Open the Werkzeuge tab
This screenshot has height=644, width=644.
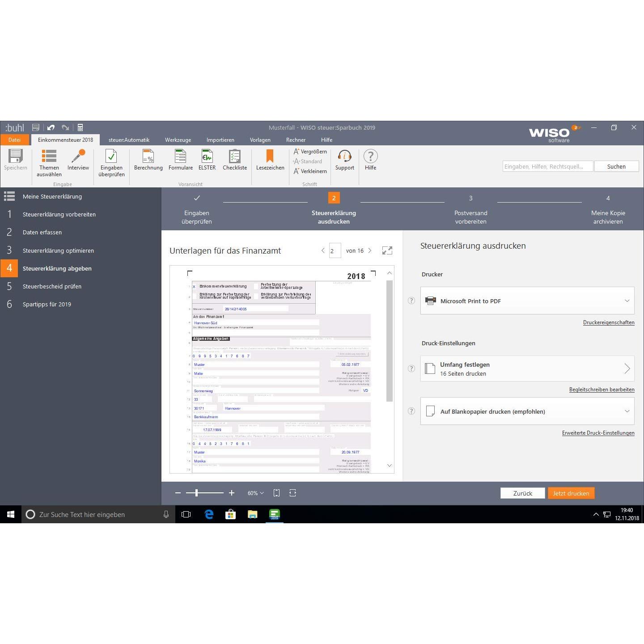[x=178, y=140]
